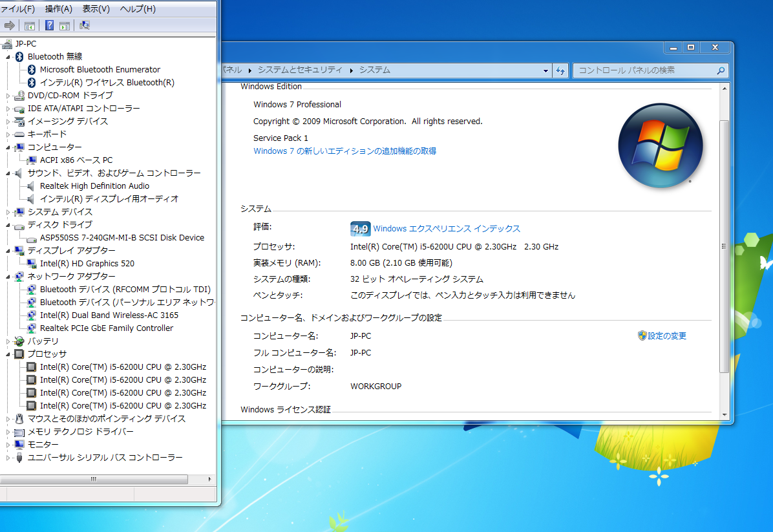Collapse the Bluetooth 無線 tree node

tap(8, 57)
